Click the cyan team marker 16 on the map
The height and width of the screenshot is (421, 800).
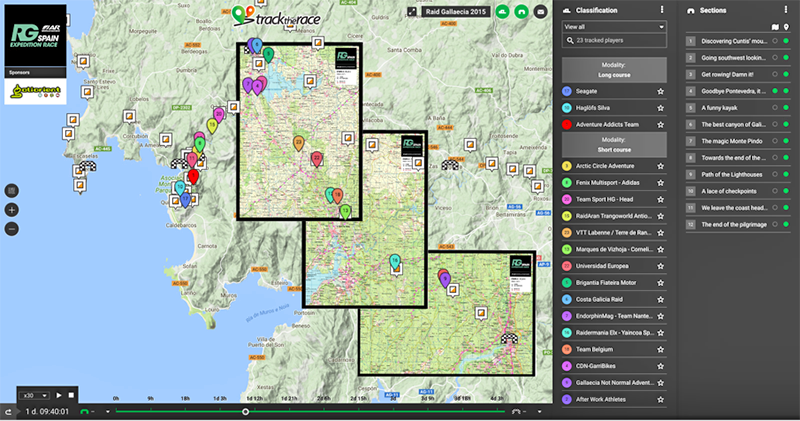(394, 262)
